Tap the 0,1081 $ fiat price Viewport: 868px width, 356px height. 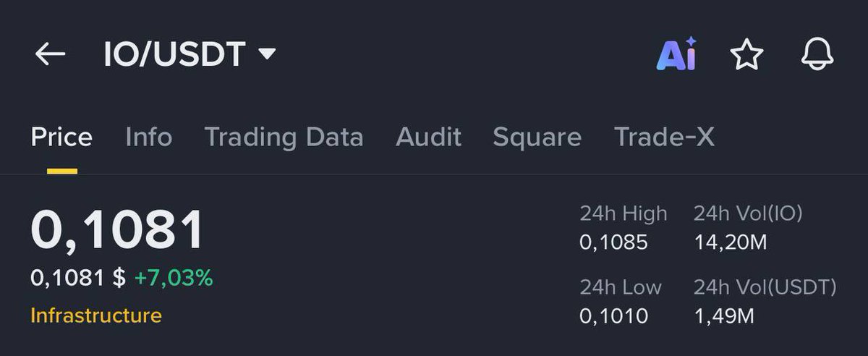click(78, 278)
